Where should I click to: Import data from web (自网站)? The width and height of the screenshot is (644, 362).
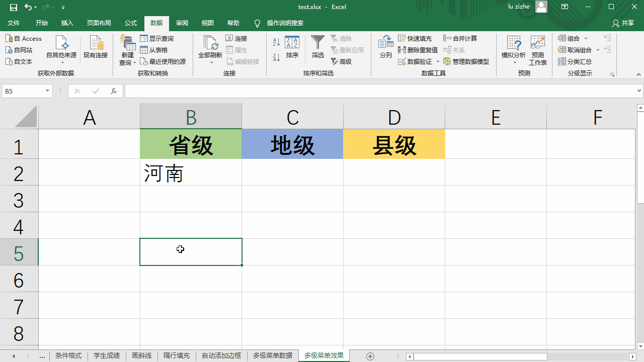pyautogui.click(x=19, y=50)
